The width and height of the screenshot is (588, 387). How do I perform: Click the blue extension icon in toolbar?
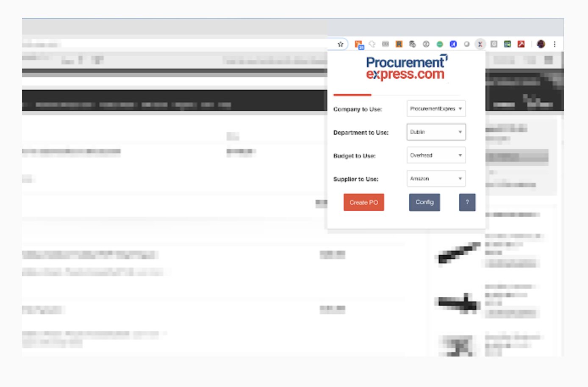point(453,44)
